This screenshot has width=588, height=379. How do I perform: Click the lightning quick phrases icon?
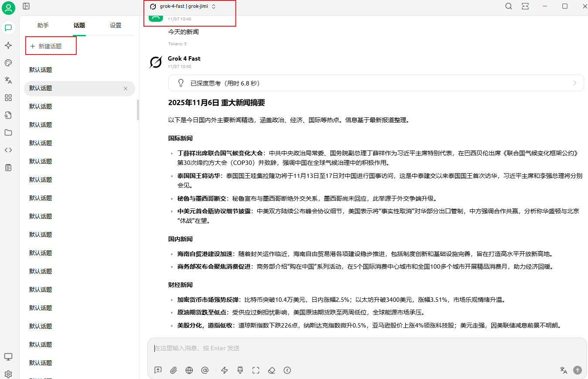click(225, 370)
